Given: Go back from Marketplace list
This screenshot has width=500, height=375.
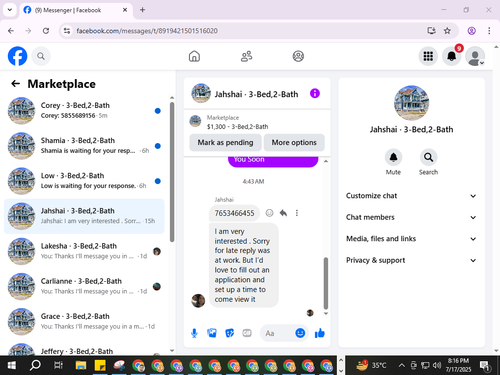Looking at the screenshot, I should 15,84.
